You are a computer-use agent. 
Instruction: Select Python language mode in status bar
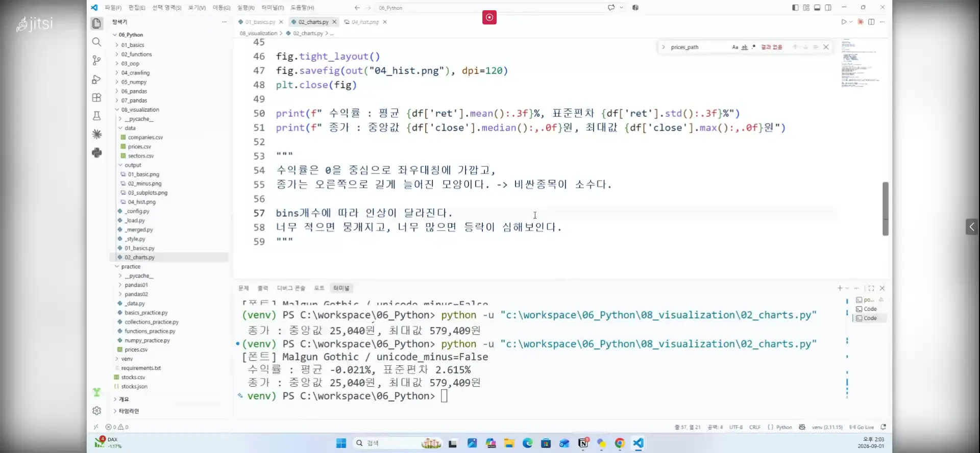coord(784,427)
